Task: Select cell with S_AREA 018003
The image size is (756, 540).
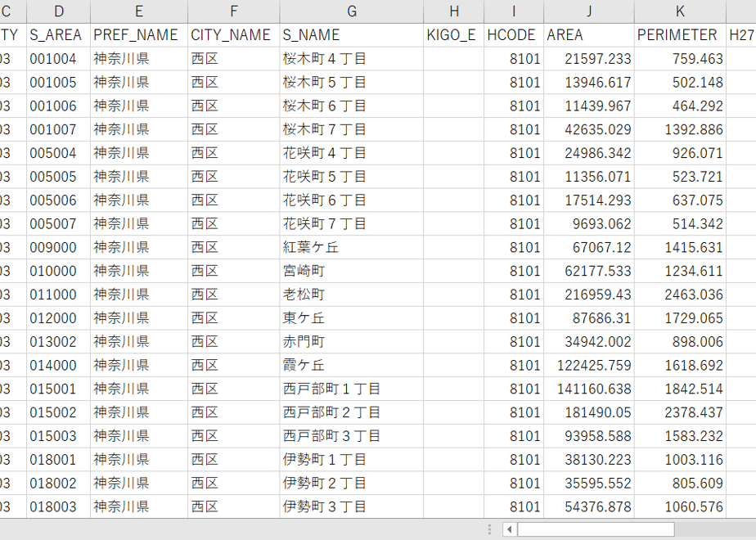Action: coord(58,506)
